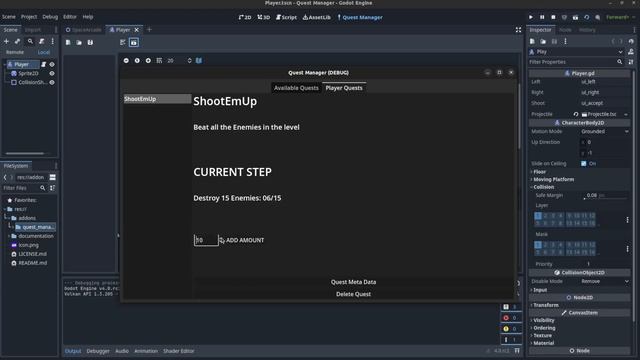Select Player Quests tab
Viewport: 640px width, 360px height.
[344, 88]
